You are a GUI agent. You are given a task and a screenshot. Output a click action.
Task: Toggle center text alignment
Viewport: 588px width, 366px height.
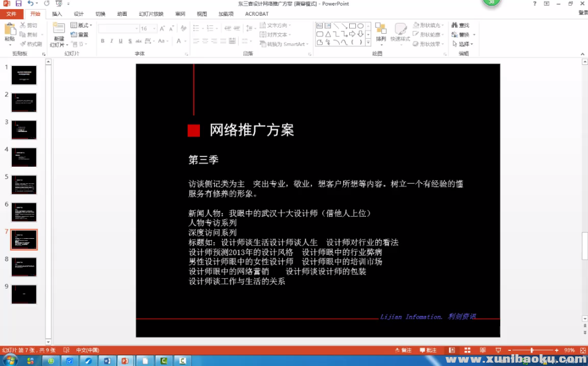pos(204,41)
